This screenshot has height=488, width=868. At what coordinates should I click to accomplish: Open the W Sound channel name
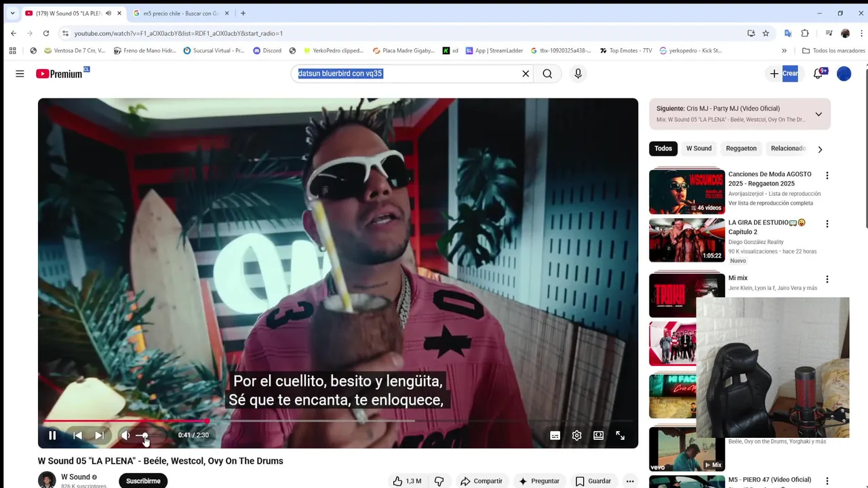pyautogui.click(x=75, y=476)
